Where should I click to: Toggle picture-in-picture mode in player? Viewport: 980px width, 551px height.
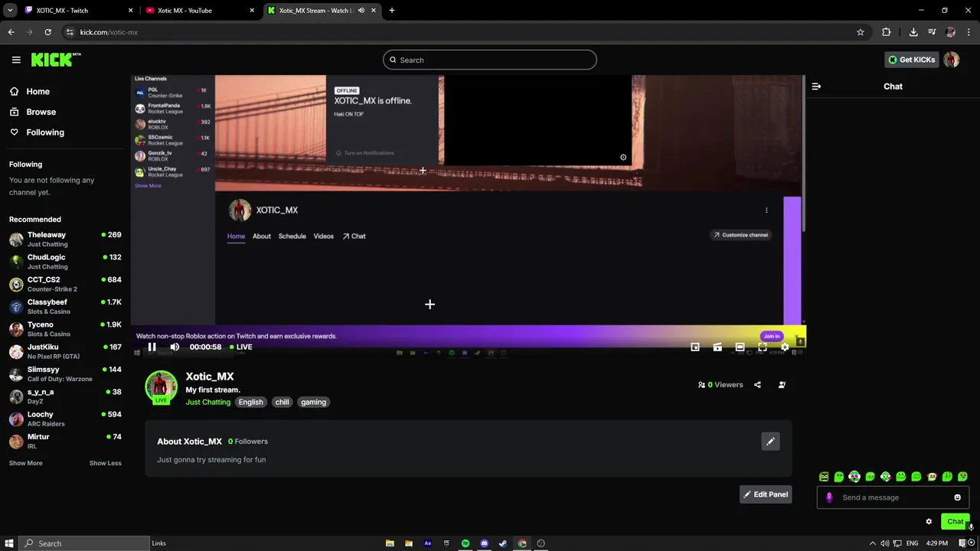click(x=695, y=347)
